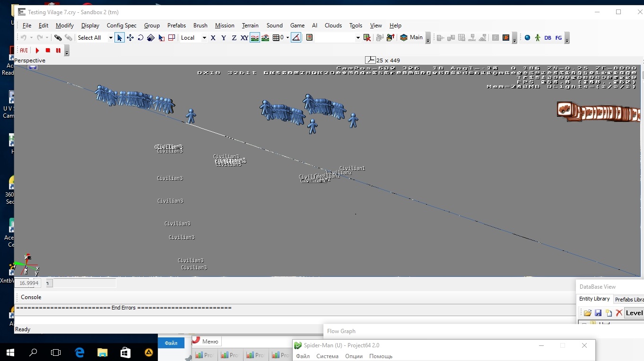Viewport: 644px width, 361px height.
Task: Toggle the XY axis lock
Action: coord(244,38)
